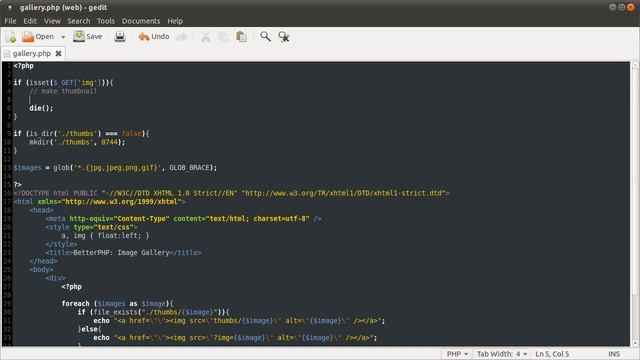This screenshot has height=360, width=640.
Task: Undo the last action
Action: point(153,37)
